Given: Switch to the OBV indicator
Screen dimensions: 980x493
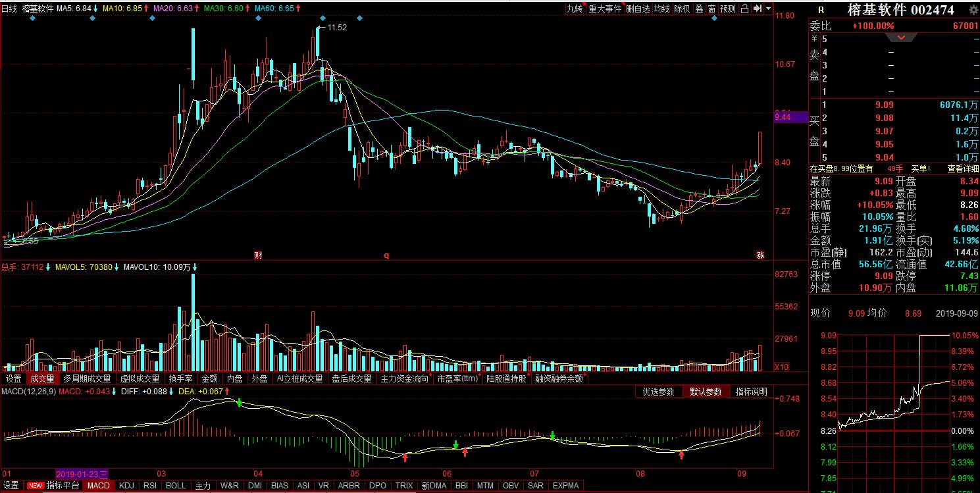Looking at the screenshot, I should (x=510, y=486).
